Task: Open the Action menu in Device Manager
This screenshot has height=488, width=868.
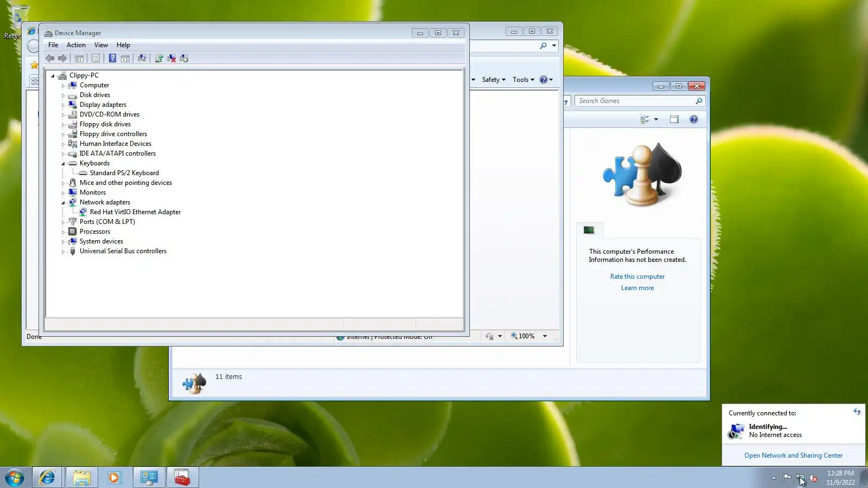Action: click(x=76, y=45)
